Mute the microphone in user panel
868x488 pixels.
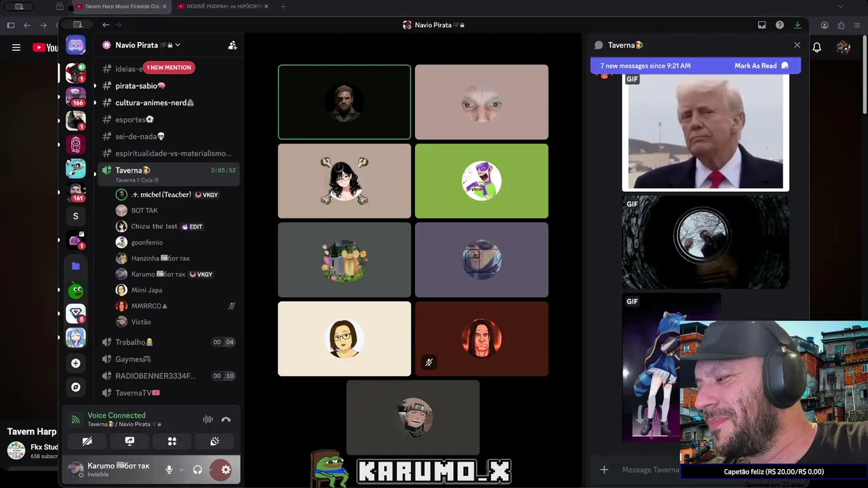[169, 470]
